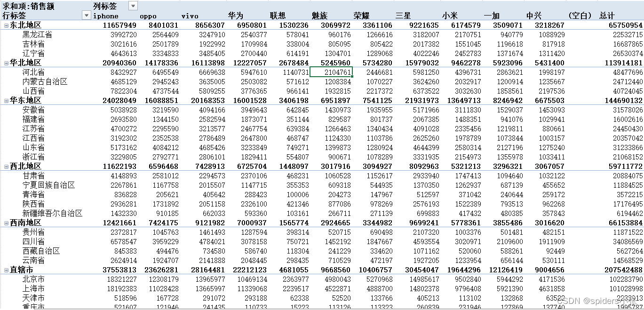The height and width of the screenshot is (310, 644).
Task: Collapse the 西南地区 group
Action: [6, 223]
